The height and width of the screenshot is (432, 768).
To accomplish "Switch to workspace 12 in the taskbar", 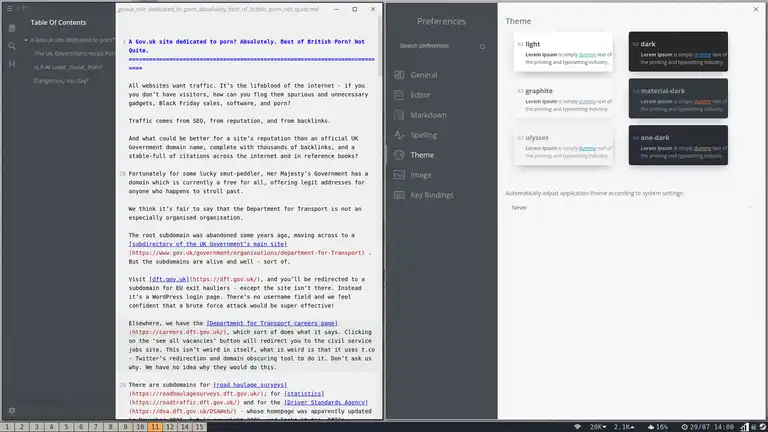I will click(170, 427).
